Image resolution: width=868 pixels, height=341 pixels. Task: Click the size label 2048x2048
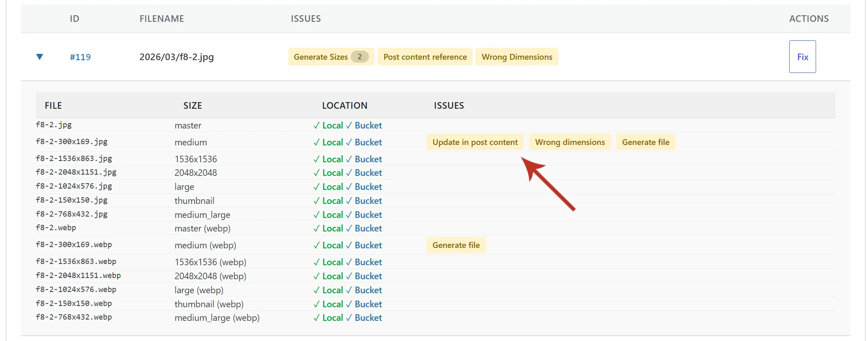pyautogui.click(x=196, y=173)
